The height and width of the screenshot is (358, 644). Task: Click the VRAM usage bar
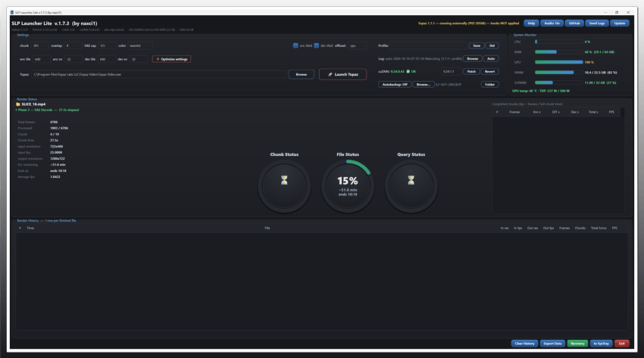pyautogui.click(x=558, y=72)
